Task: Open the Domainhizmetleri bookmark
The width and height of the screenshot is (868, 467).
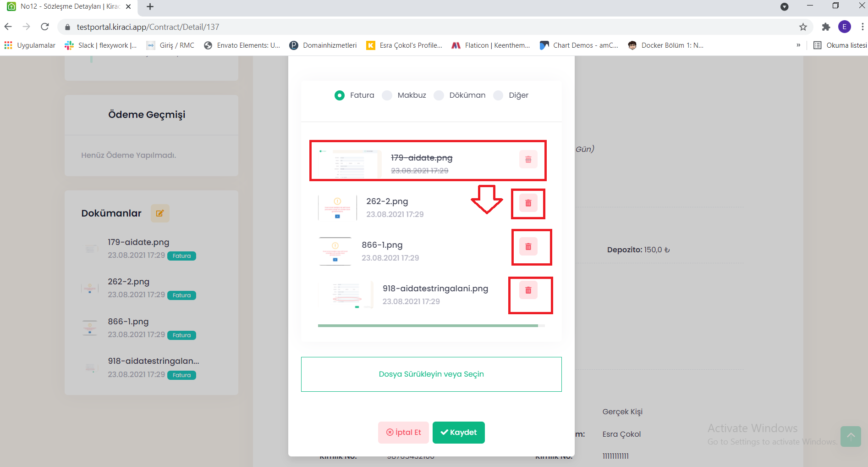Action: tap(323, 45)
